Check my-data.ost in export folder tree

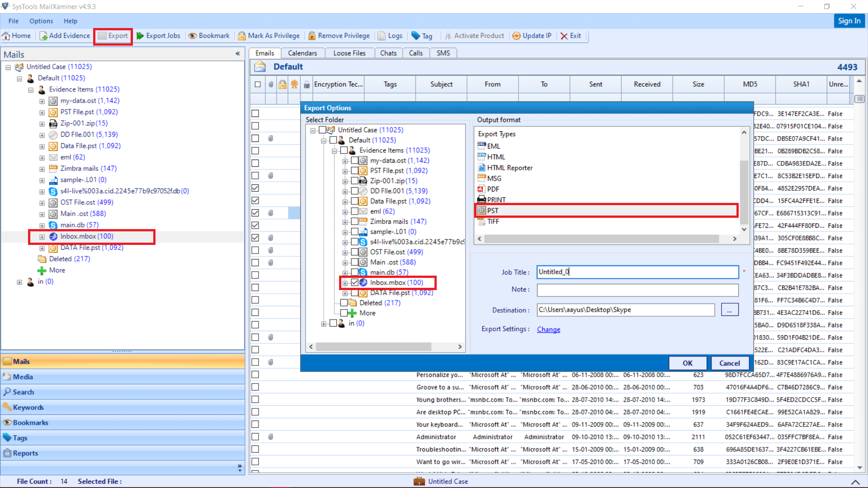pyautogui.click(x=355, y=160)
